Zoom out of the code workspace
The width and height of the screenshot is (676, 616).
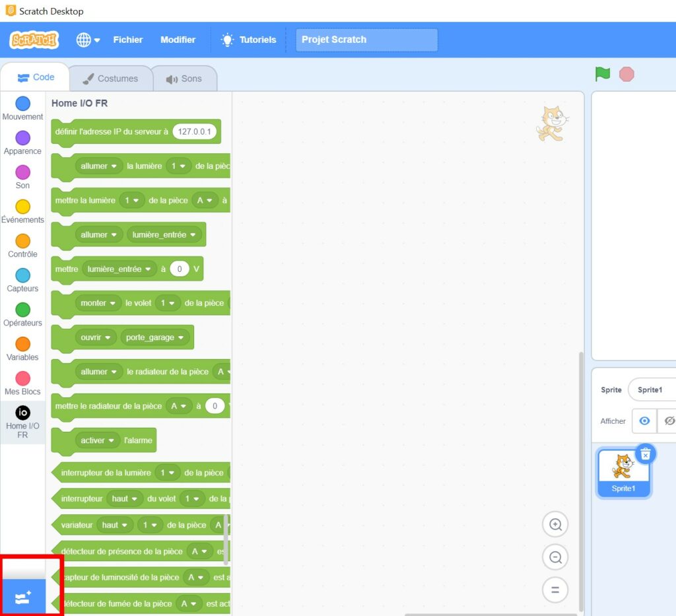pos(555,557)
